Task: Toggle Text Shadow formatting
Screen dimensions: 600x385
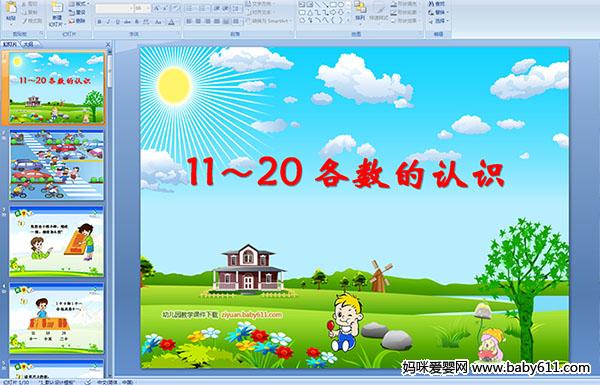Action: pos(137,22)
